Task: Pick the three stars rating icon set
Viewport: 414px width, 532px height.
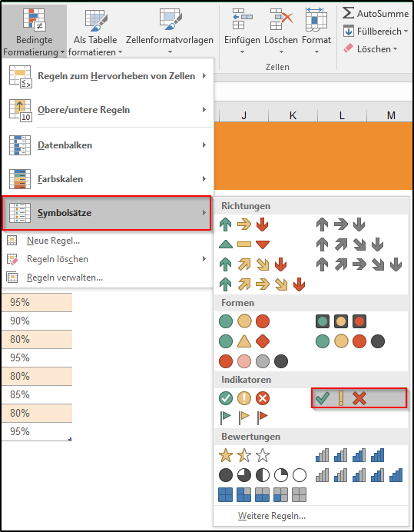Action: point(244,456)
